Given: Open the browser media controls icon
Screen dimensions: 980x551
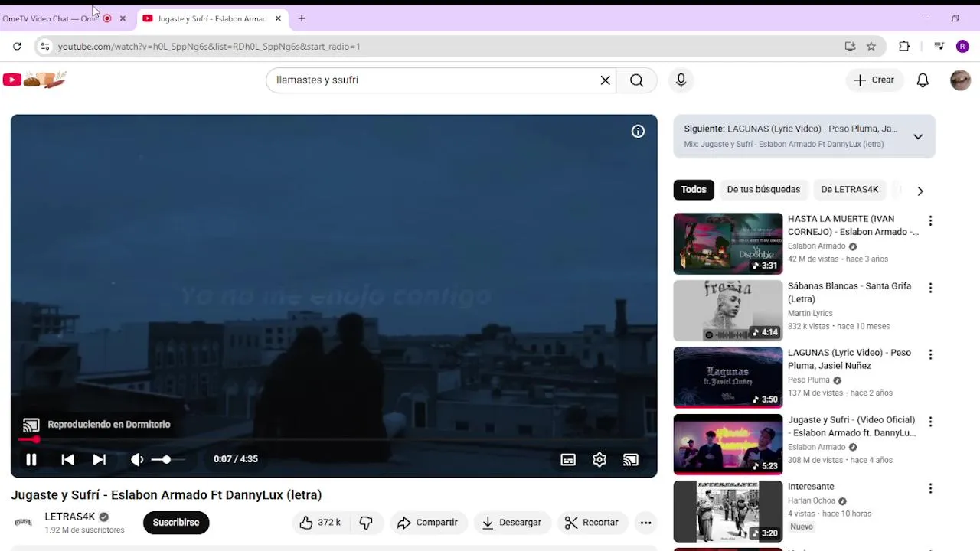Looking at the screenshot, I should point(939,47).
